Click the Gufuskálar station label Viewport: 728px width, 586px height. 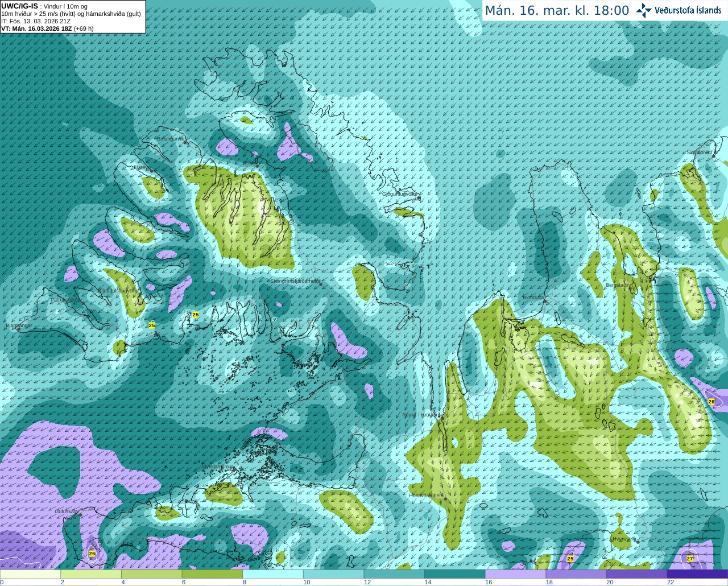[x=67, y=511]
